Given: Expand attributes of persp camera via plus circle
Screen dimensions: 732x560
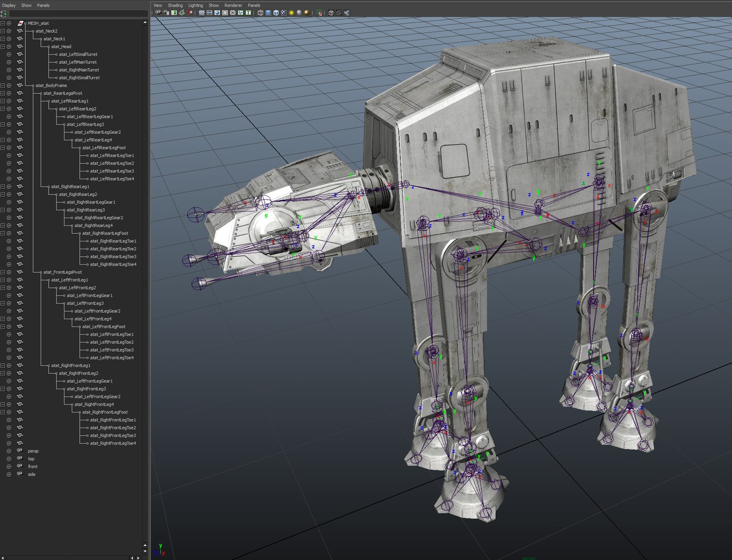Looking at the screenshot, I should pos(9,451).
